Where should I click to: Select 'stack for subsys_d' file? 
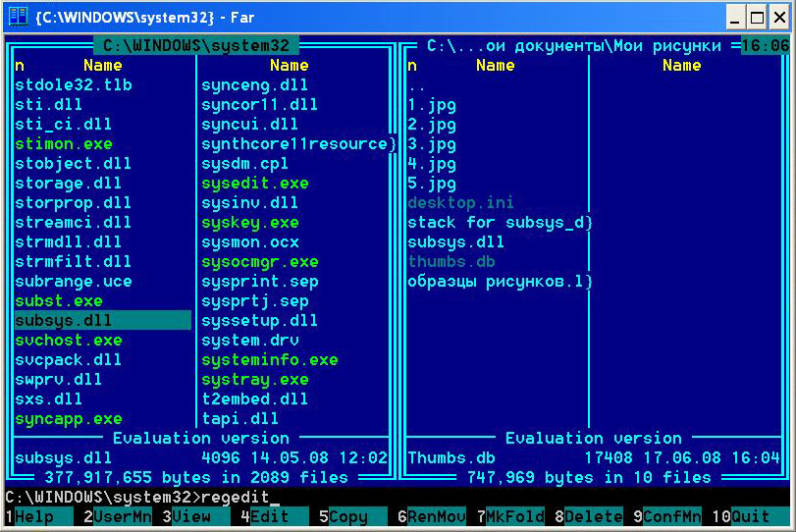pyautogui.click(x=500, y=223)
